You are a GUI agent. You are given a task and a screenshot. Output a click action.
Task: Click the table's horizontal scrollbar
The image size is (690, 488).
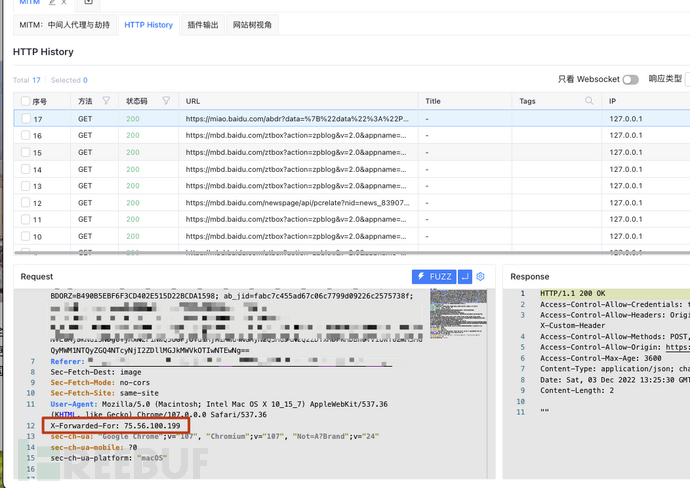[352, 253]
